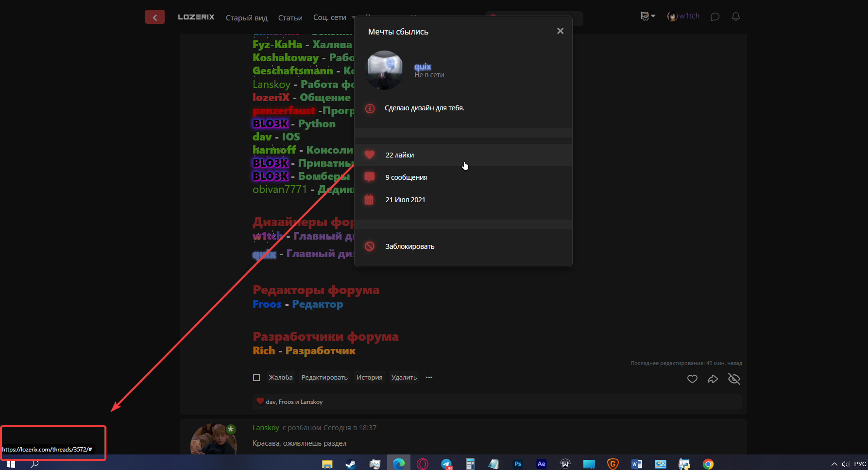Image resolution: width=868 pixels, height=470 pixels.
Task: Click the Удалить button
Action: tap(404, 378)
